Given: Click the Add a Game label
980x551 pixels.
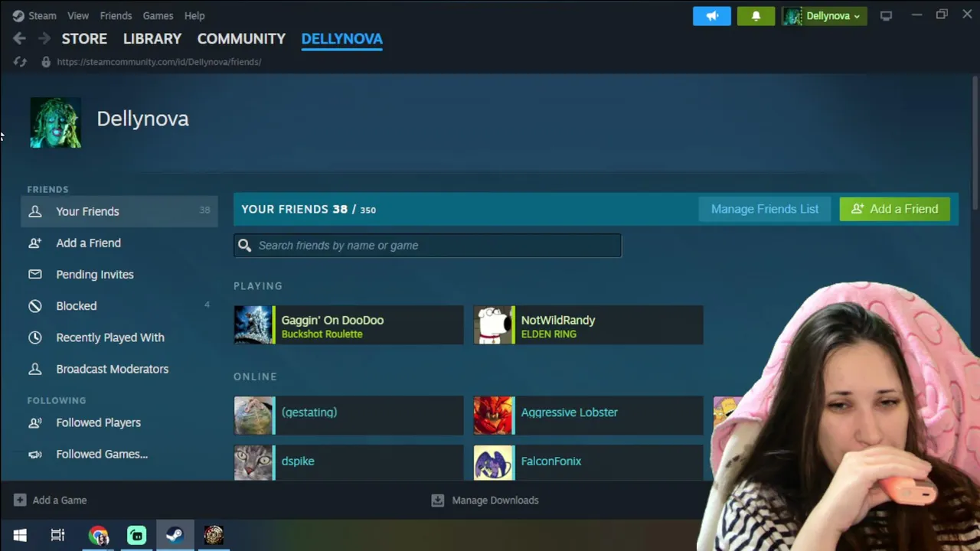Looking at the screenshot, I should (60, 500).
